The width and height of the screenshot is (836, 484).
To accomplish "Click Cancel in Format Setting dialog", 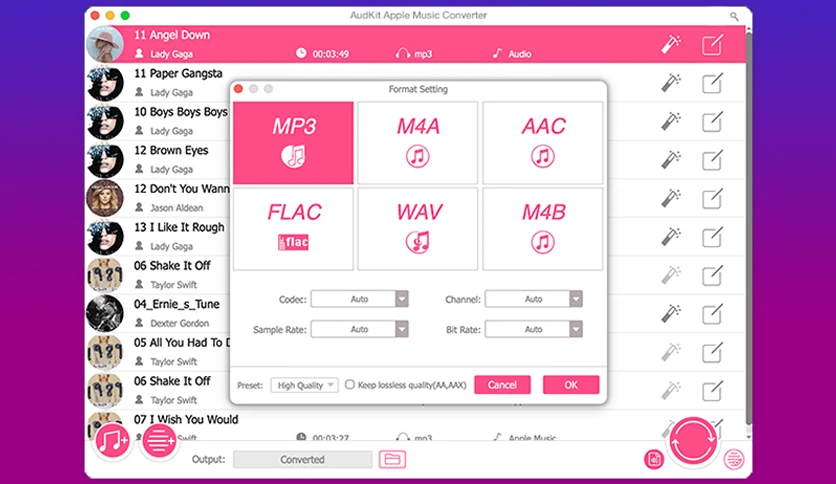I will tap(502, 385).
